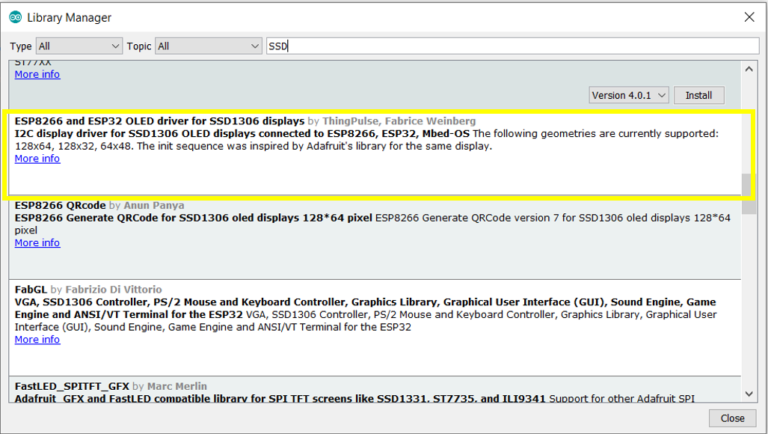Expand the Version 4.0.1 selector

[x=628, y=96]
